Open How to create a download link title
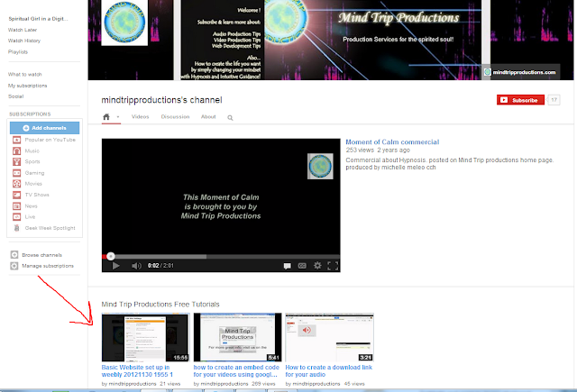577x392 pixels. (329, 370)
